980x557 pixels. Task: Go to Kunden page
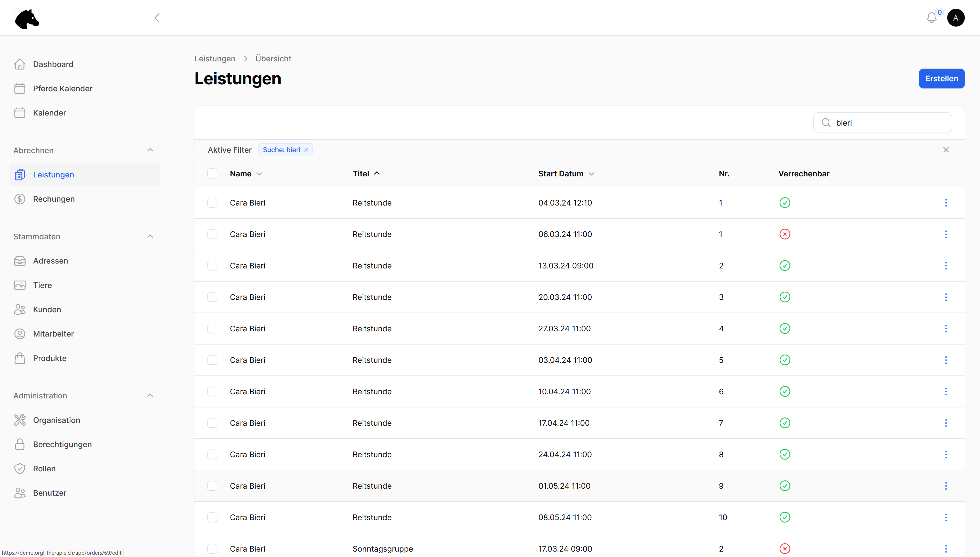(84, 309)
